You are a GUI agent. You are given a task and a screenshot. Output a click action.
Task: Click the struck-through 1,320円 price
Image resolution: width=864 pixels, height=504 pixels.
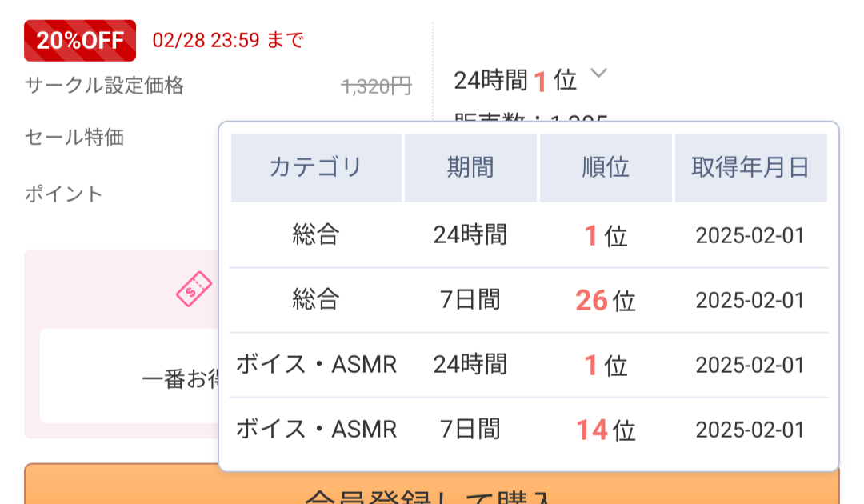[x=376, y=86]
